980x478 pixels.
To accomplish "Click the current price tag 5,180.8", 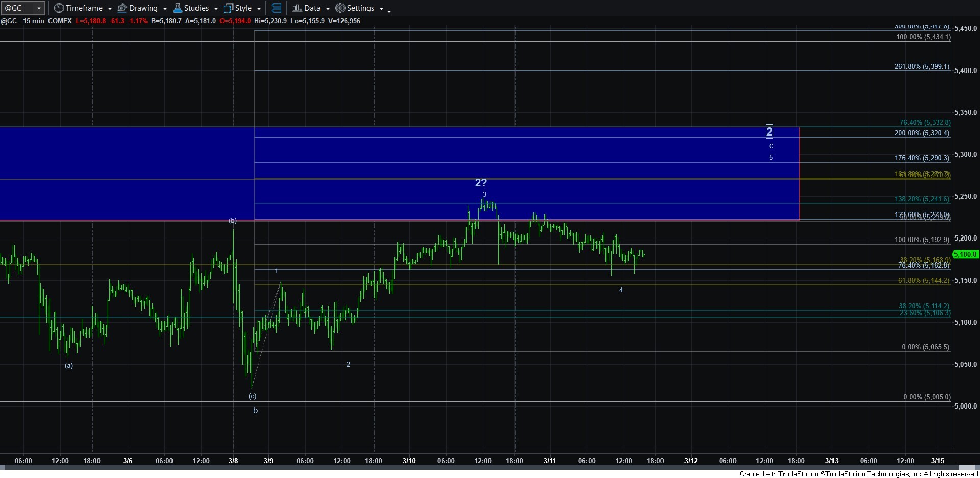I will 964,254.
